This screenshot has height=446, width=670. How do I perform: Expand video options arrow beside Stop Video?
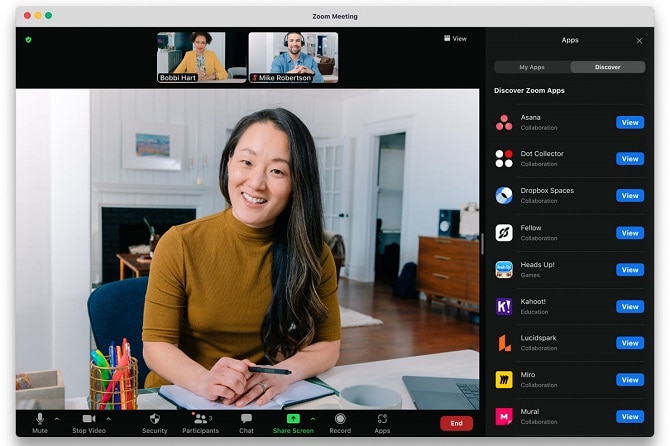pos(109,419)
